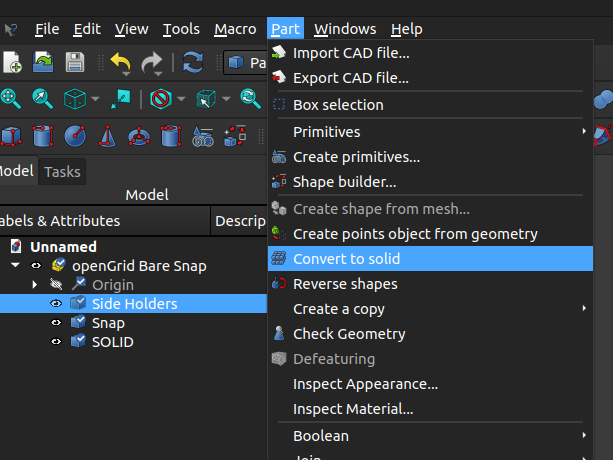Viewport: 613px width, 460px height.
Task: Select Check Geometry menu entry
Action: click(348, 334)
